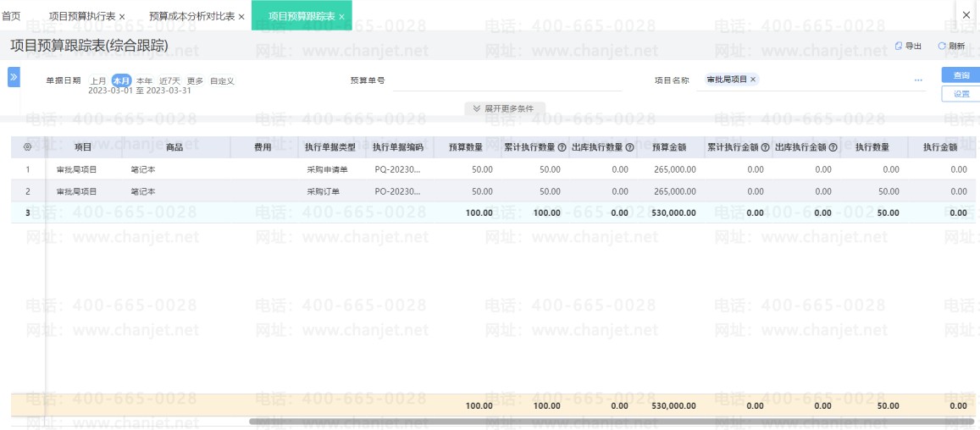
Task: Close the 项目预算跟踪表 tab
Action: point(341,17)
